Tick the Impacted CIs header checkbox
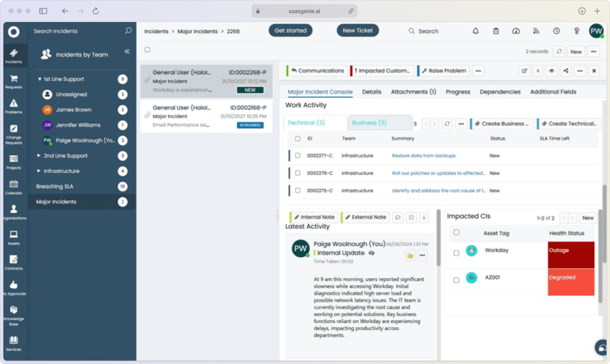This screenshot has height=364, width=610. click(456, 232)
